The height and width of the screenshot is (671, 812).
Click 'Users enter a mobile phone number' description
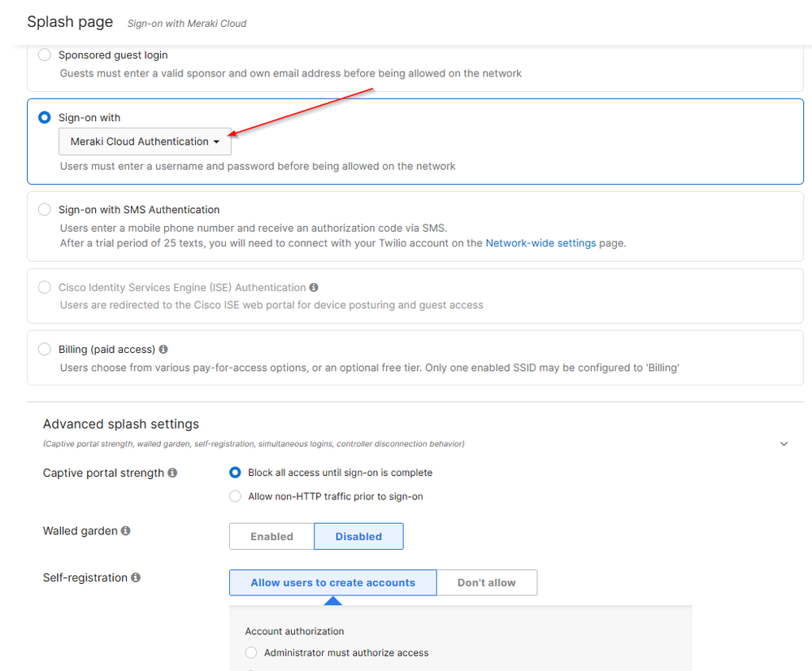[x=254, y=228]
